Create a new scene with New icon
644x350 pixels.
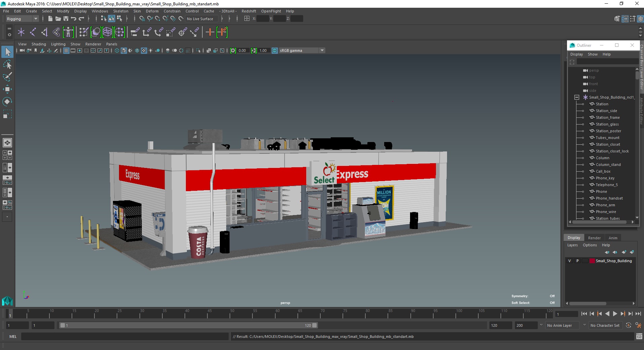coord(50,19)
